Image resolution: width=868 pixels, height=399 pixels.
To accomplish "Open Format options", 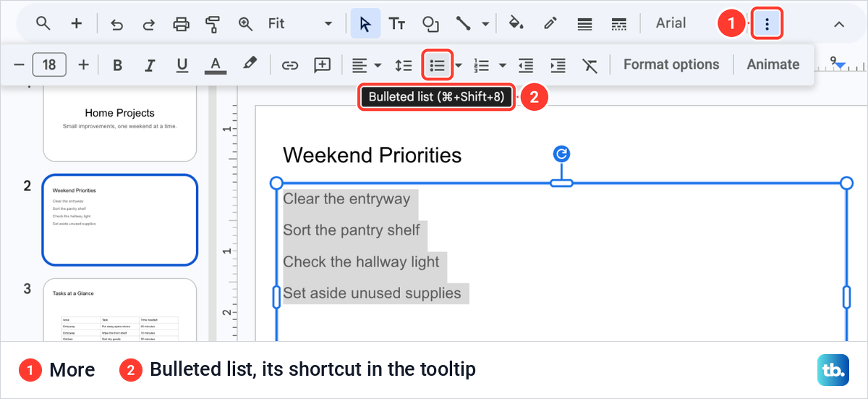I will pos(671,64).
